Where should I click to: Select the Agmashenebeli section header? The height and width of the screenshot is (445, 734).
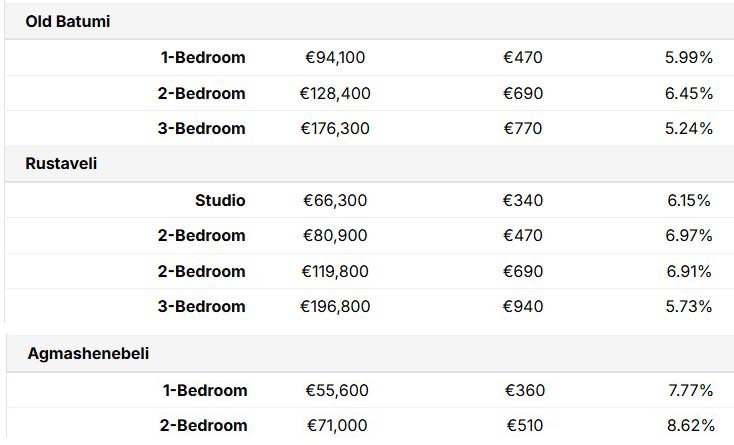tap(88, 353)
